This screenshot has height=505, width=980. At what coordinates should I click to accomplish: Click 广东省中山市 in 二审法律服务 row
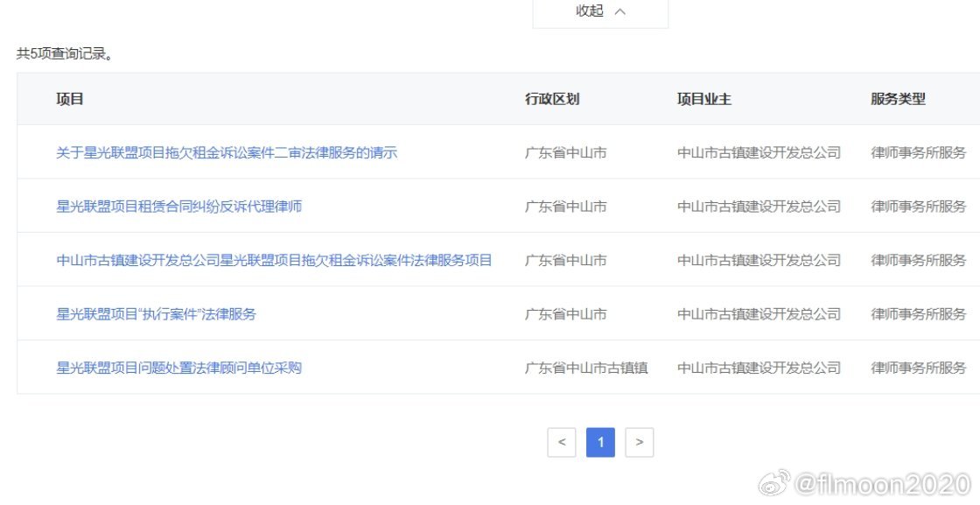point(565,152)
